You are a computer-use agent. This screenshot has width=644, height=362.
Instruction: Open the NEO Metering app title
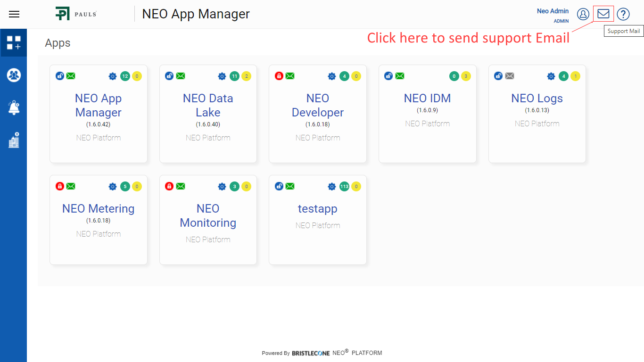coord(99,209)
